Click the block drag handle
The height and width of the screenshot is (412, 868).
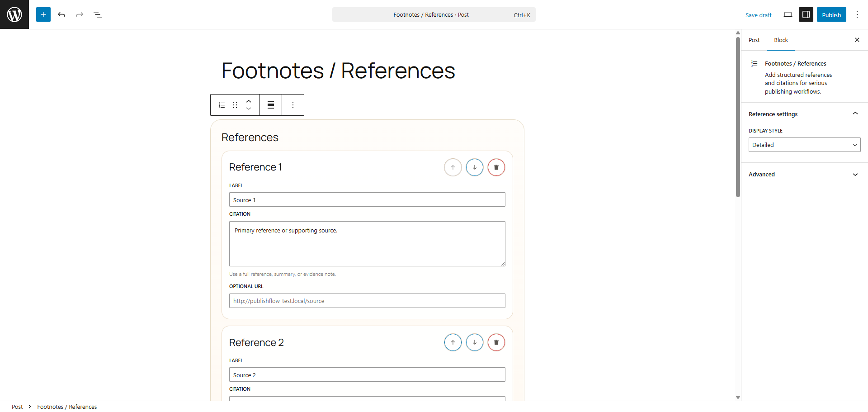click(x=235, y=104)
